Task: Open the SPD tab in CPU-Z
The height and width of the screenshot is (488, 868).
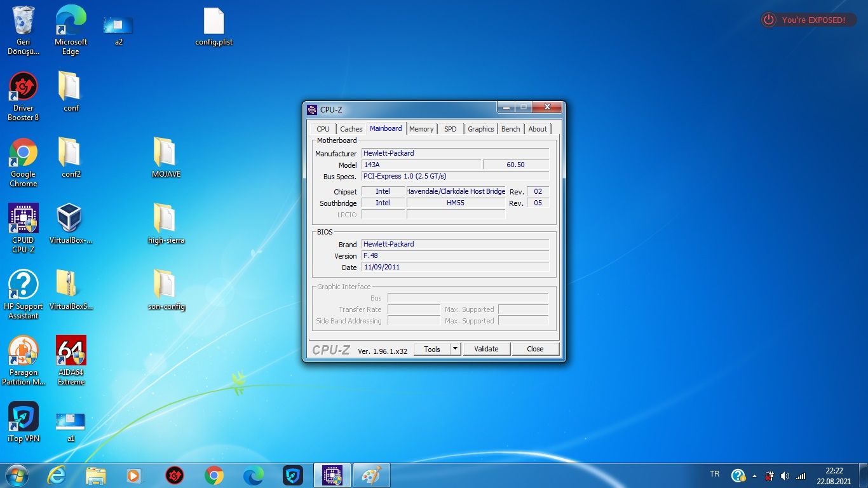Action: pos(450,129)
